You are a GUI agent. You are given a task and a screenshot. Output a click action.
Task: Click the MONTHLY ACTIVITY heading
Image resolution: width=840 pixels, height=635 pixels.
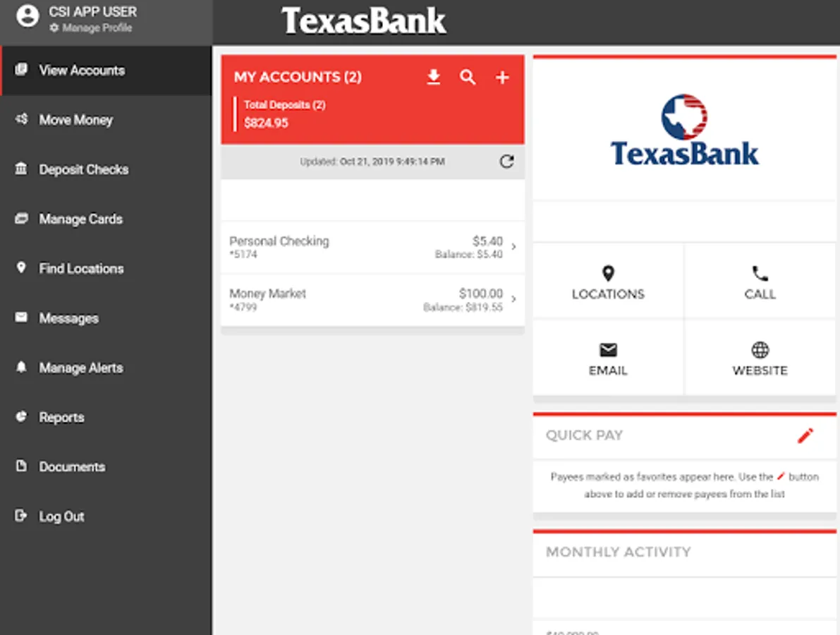point(619,552)
